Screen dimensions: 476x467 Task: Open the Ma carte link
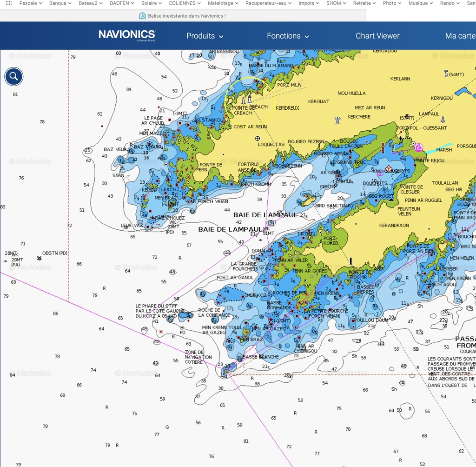pyautogui.click(x=461, y=36)
